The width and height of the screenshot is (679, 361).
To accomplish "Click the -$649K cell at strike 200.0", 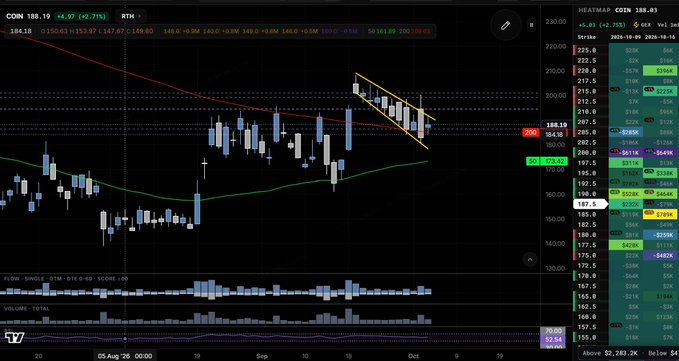I will (x=660, y=153).
